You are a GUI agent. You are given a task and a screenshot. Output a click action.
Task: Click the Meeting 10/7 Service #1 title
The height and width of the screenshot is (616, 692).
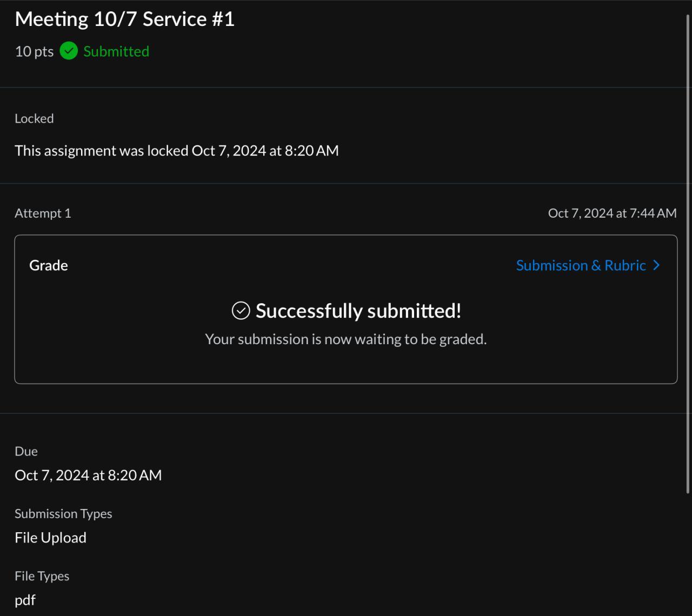[124, 19]
